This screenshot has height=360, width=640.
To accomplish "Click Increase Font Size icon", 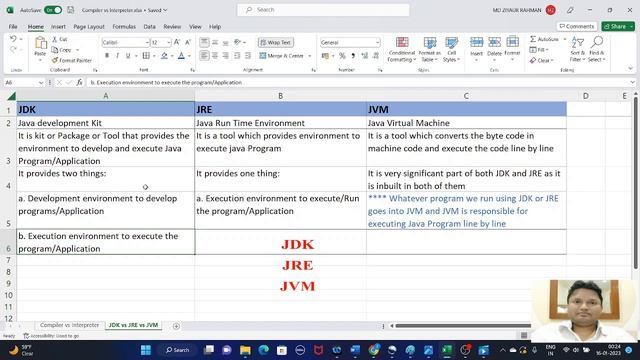I will pyautogui.click(x=177, y=42).
